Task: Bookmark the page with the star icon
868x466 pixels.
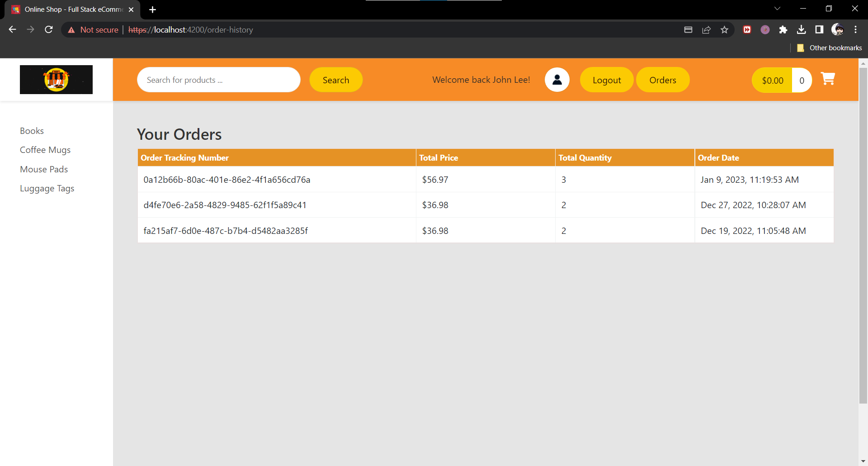Action: point(725,29)
